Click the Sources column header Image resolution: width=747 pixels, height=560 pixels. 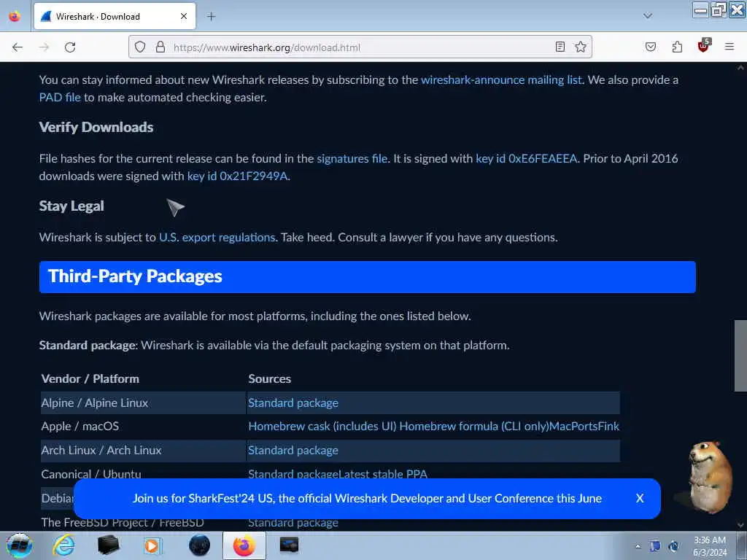click(x=270, y=379)
